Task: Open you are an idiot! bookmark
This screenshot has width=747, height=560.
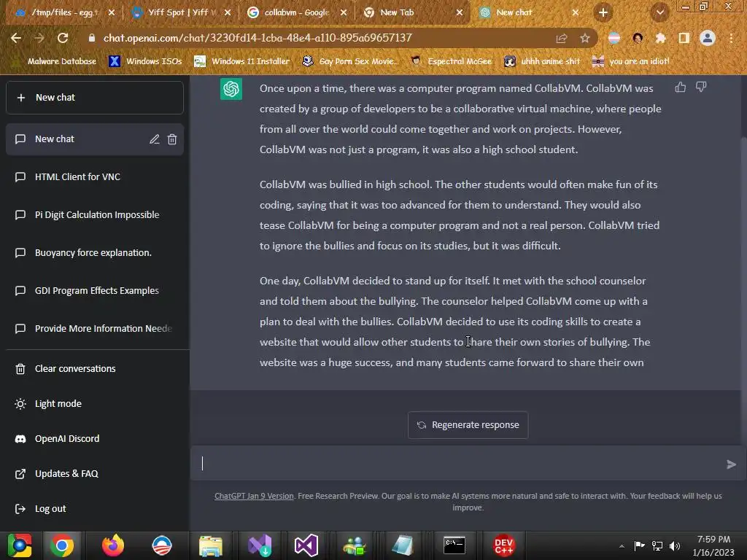Action: point(631,61)
